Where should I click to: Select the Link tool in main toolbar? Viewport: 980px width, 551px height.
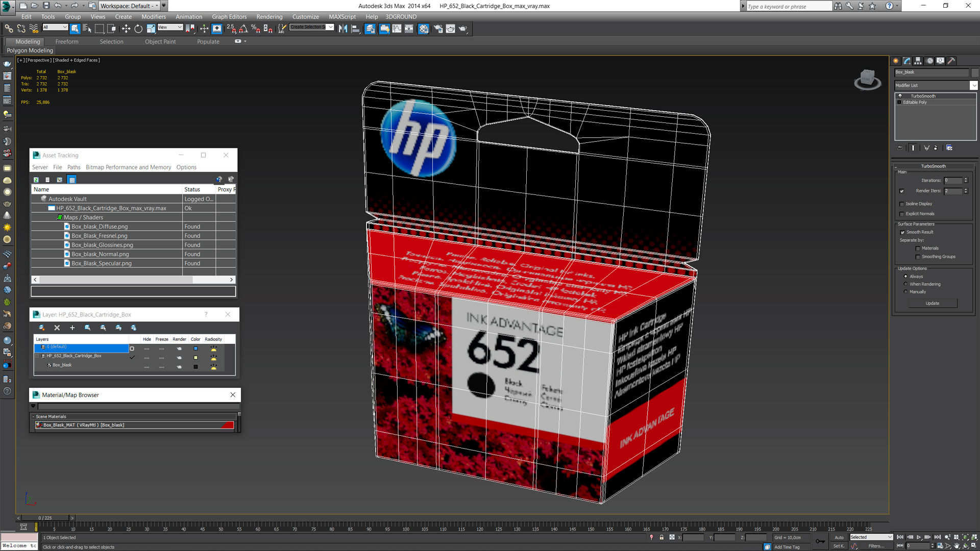point(9,29)
